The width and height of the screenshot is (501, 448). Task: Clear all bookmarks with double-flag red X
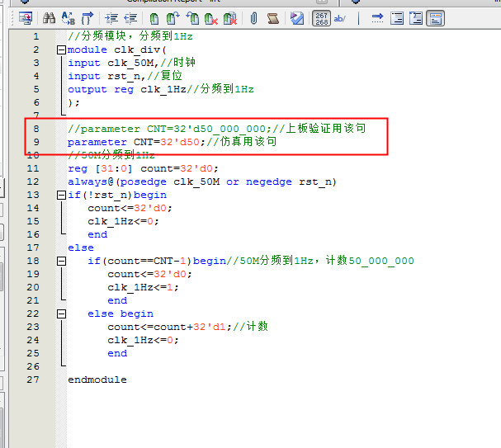coord(230,18)
